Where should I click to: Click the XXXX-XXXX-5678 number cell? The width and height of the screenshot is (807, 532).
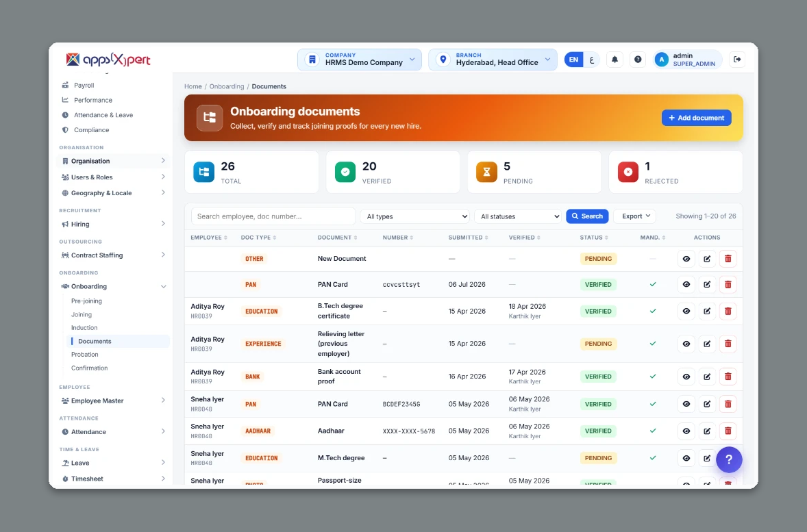click(x=409, y=431)
